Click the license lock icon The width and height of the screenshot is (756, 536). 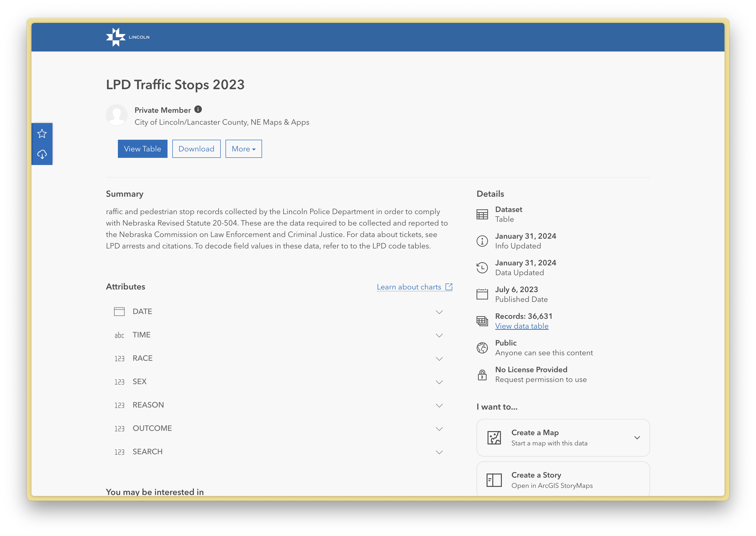[482, 375]
